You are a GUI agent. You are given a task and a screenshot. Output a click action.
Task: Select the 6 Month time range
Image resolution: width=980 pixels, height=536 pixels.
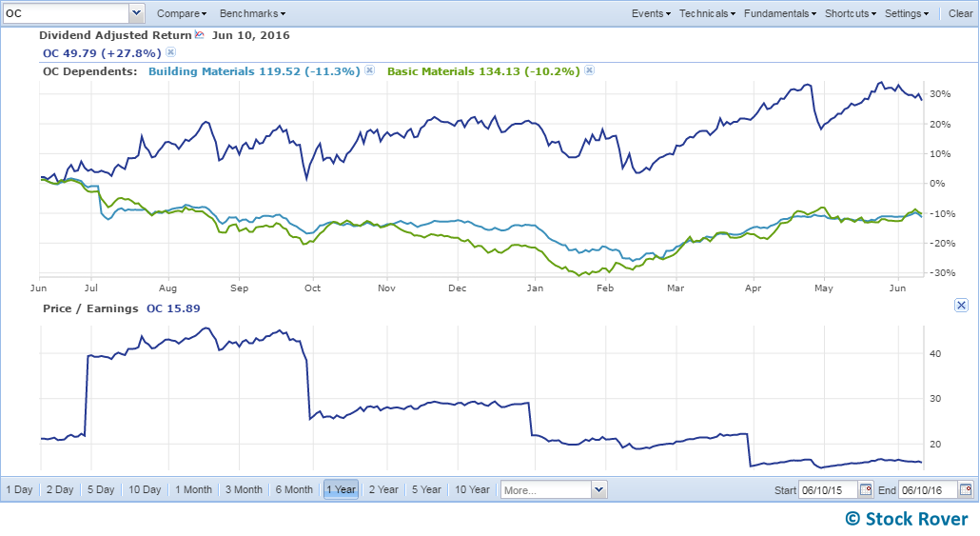pyautogui.click(x=294, y=489)
